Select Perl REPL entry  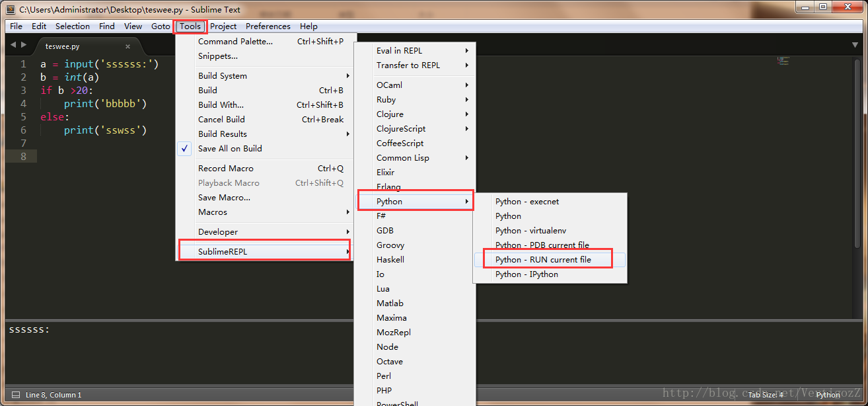point(416,376)
